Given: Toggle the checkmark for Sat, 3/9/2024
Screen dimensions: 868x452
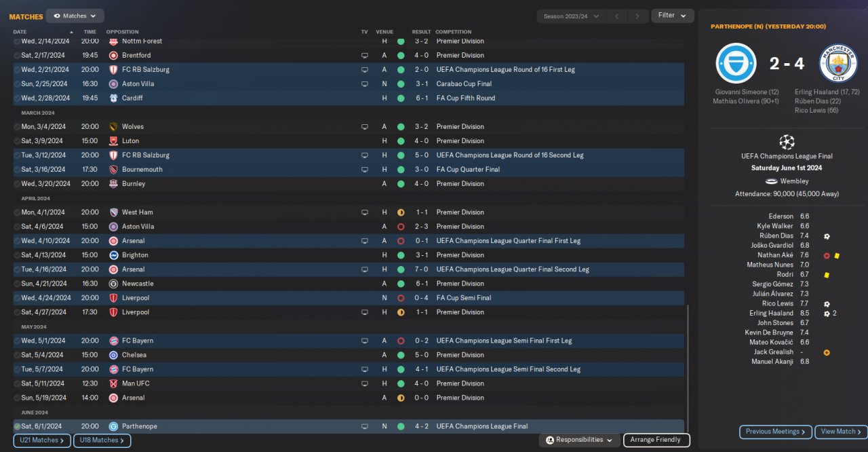Looking at the screenshot, I should click(x=17, y=140).
